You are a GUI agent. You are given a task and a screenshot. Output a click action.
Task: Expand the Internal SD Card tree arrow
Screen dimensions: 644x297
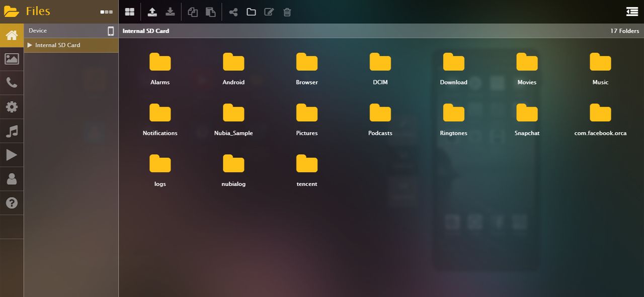click(30, 45)
